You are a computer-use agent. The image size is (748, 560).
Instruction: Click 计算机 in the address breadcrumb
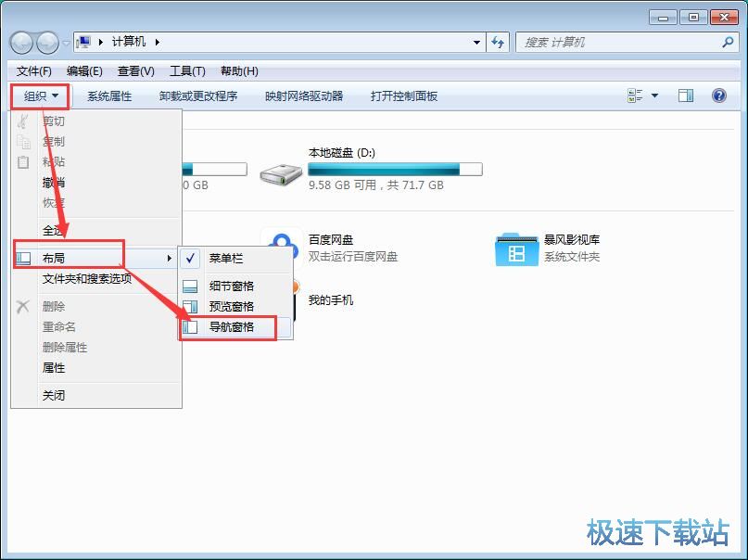[x=129, y=42]
